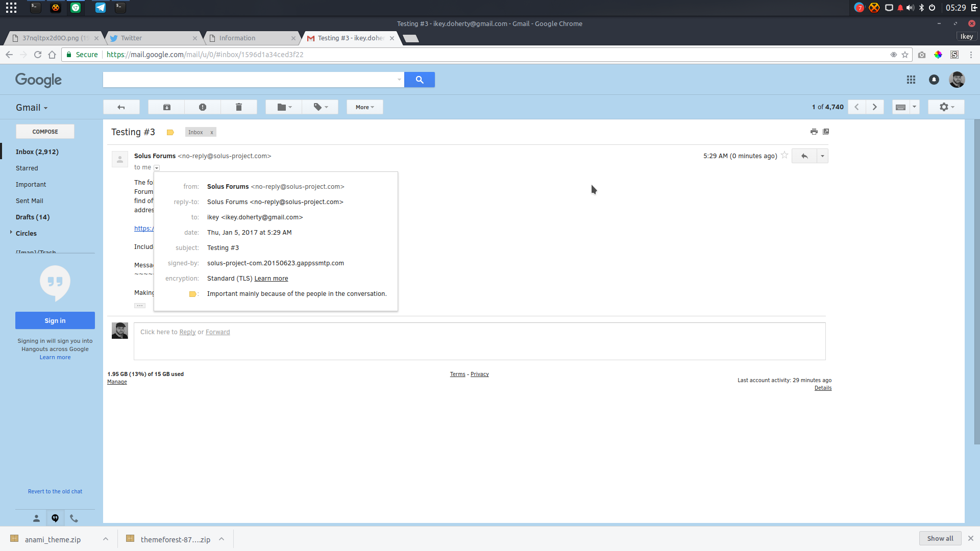Open Telegram from the top panel
The height and width of the screenshot is (551, 980).
click(101, 8)
